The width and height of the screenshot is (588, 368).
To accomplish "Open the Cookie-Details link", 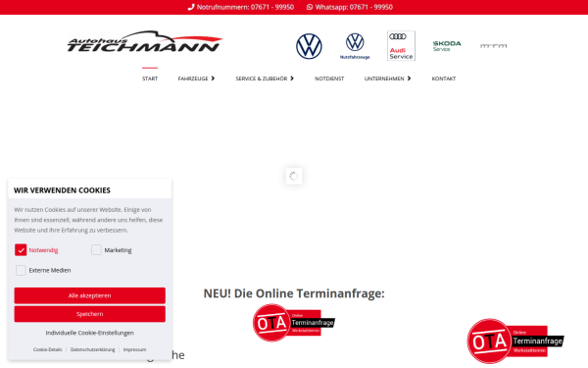I will (48, 349).
